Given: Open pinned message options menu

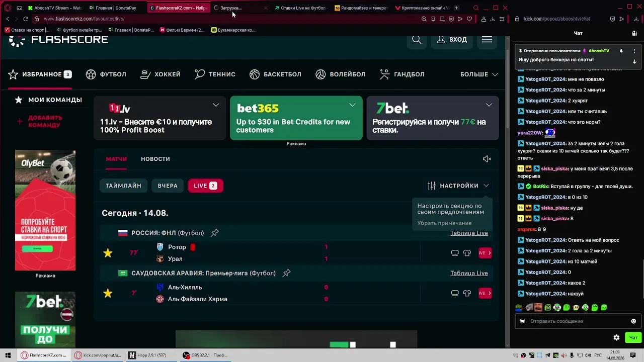Looking at the screenshot, I should pyautogui.click(x=634, y=51).
